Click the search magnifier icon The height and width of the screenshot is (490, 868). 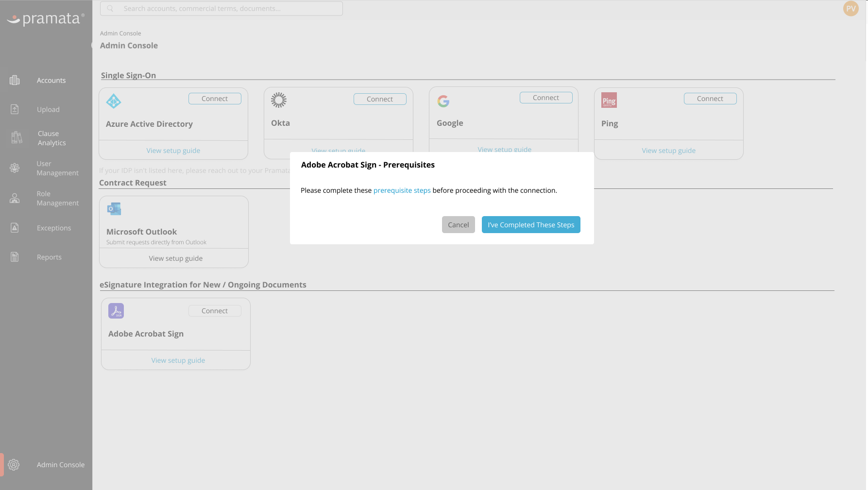click(x=110, y=8)
